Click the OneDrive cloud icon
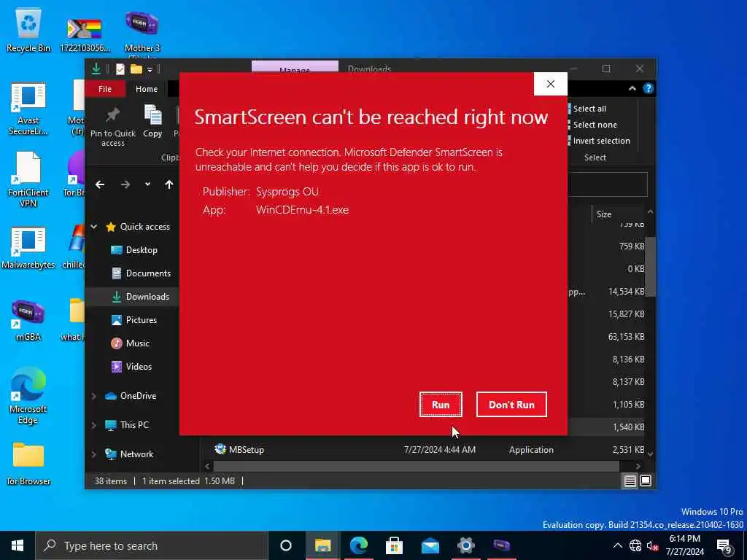 click(111, 396)
